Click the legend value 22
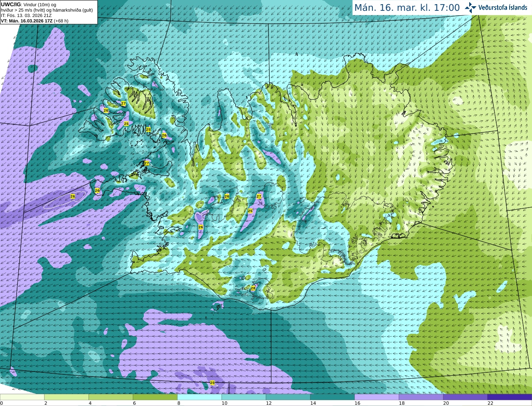 (490, 403)
